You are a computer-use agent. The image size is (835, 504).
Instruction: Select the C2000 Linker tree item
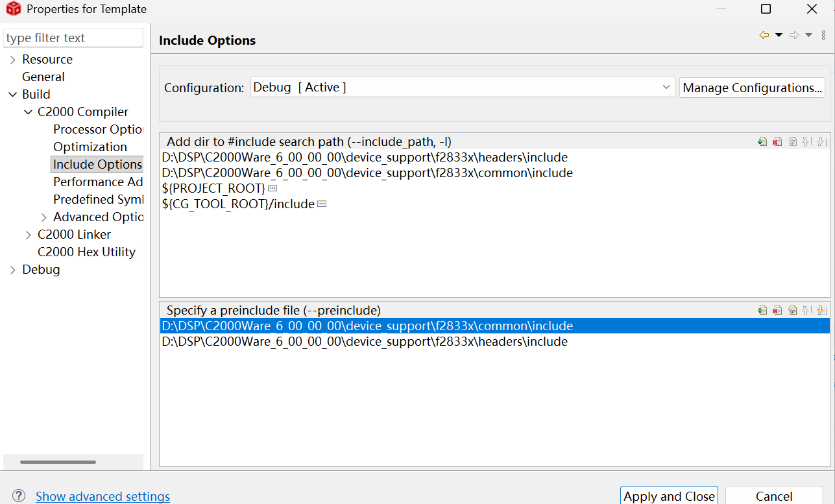click(x=74, y=234)
